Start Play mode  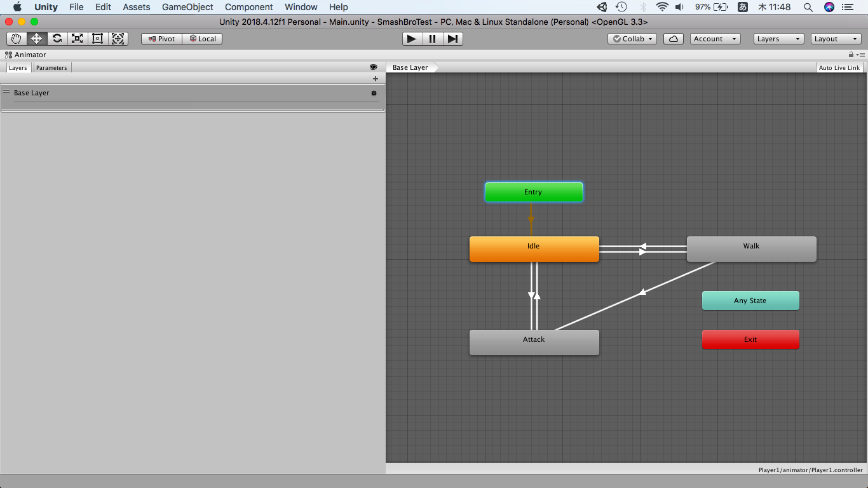coord(412,39)
